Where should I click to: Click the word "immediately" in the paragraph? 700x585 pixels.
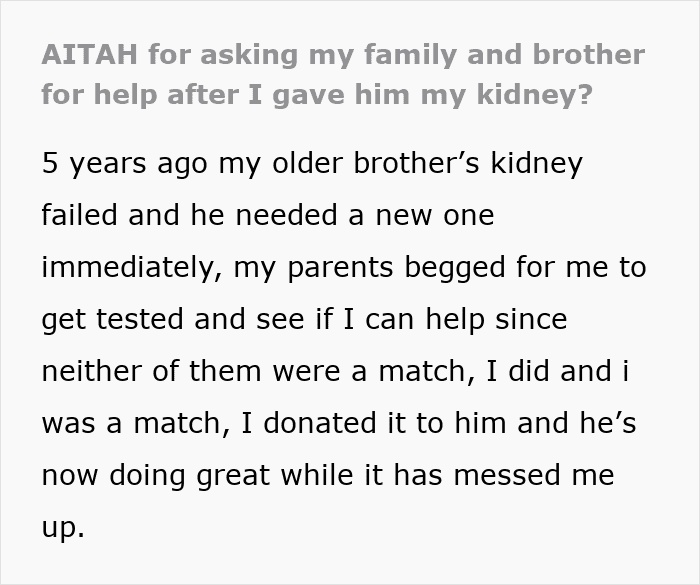(x=136, y=267)
